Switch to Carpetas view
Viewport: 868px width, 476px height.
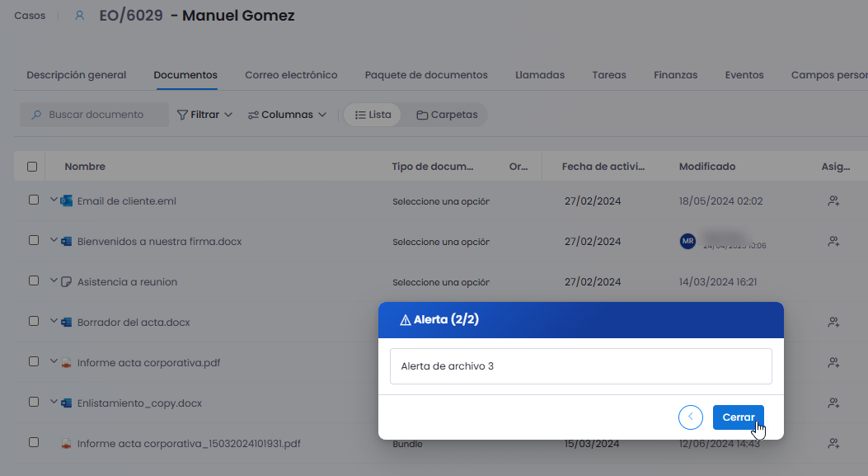[447, 115]
